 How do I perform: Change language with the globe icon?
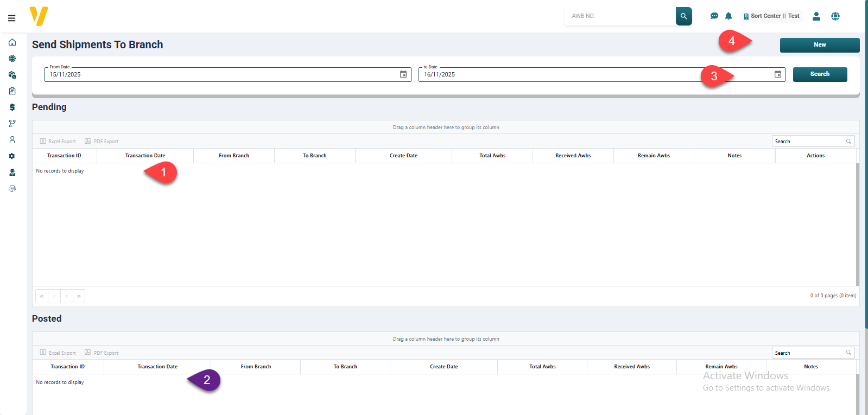(835, 16)
